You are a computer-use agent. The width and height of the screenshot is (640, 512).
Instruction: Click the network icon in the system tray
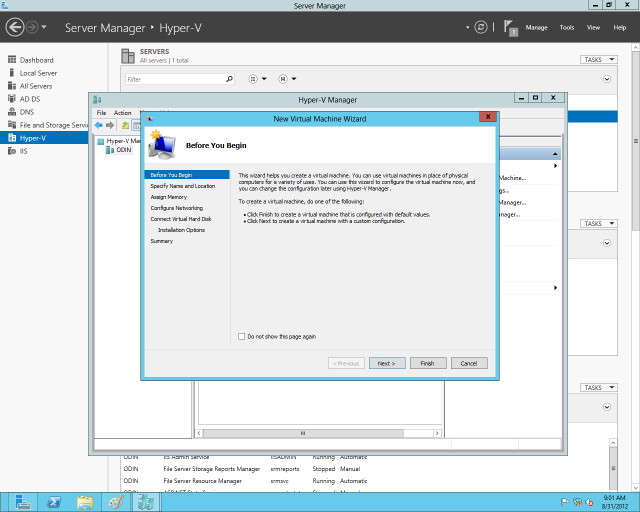coord(578,502)
